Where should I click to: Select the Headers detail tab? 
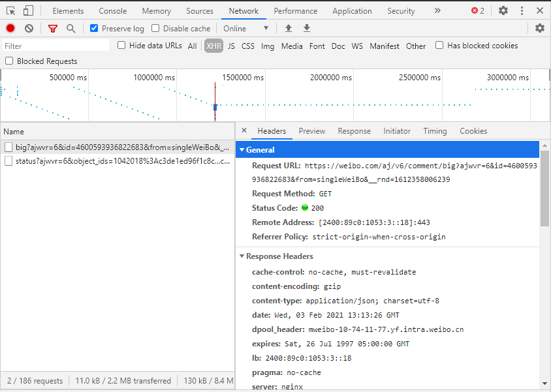(x=272, y=131)
